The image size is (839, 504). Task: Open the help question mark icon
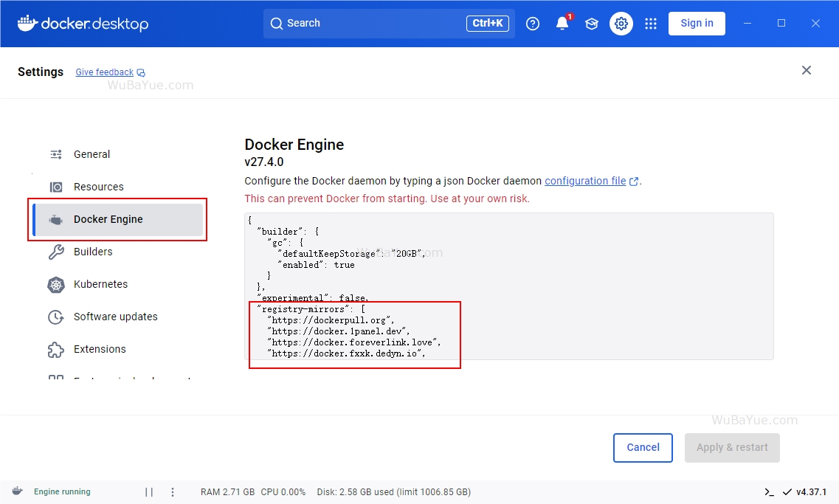[533, 24]
